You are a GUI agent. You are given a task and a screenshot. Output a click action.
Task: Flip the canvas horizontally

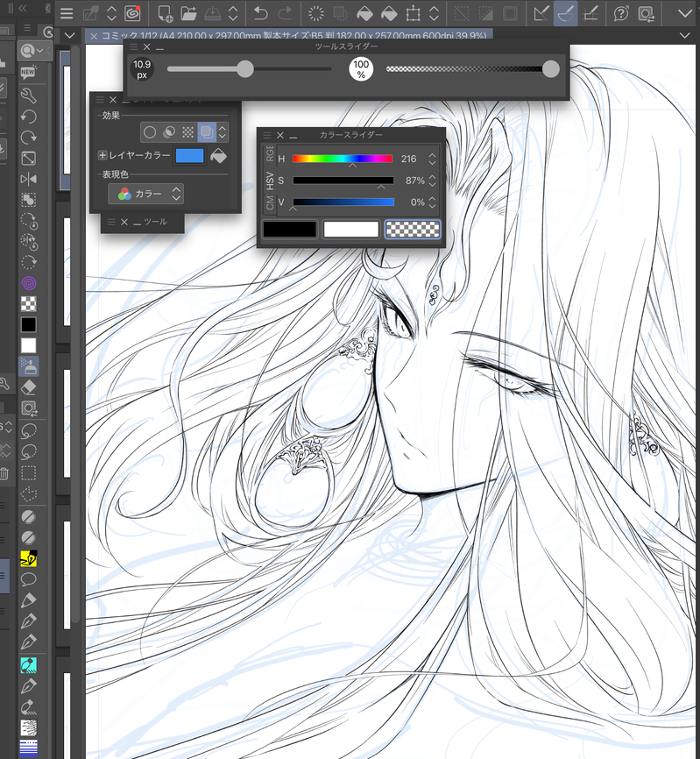click(29, 179)
